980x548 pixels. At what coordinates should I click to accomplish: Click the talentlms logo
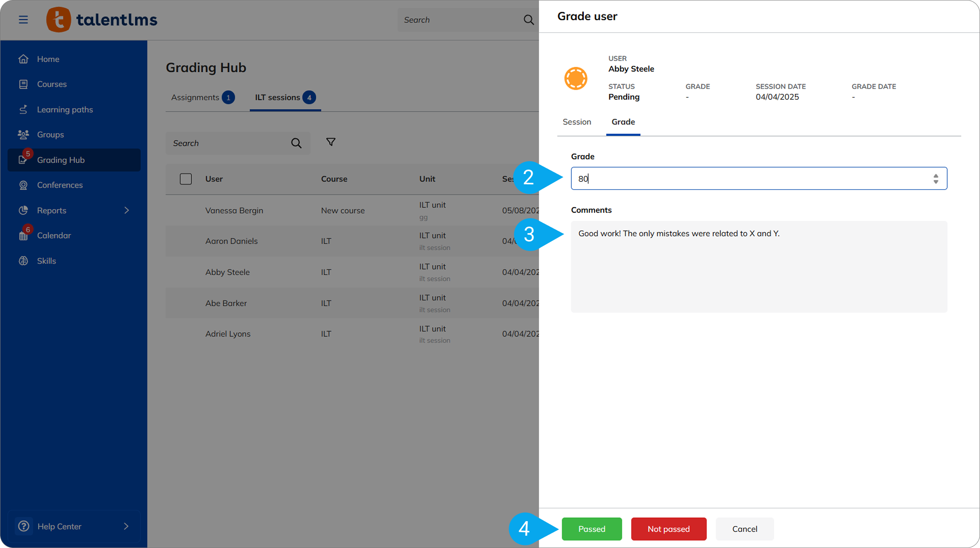(102, 20)
